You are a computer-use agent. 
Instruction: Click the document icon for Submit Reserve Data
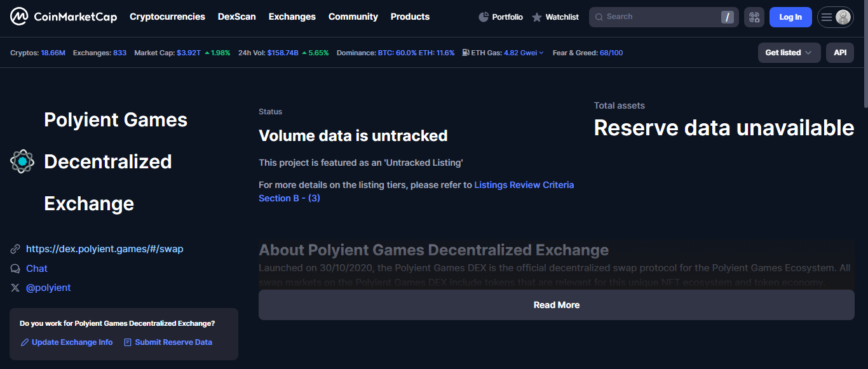click(128, 342)
